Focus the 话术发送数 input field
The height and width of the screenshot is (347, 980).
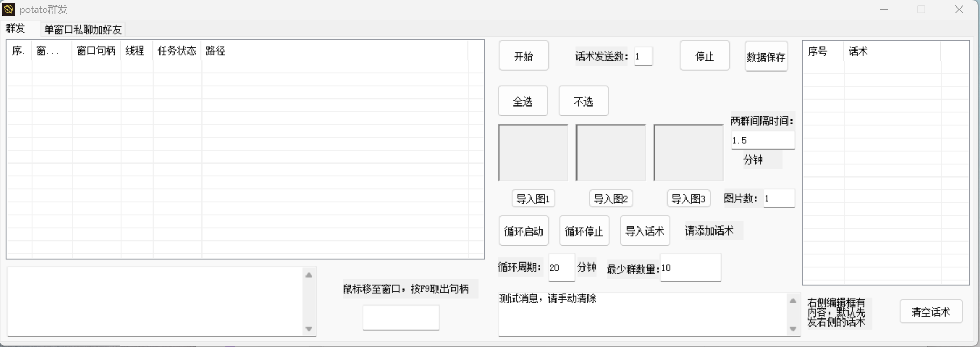[x=643, y=56]
